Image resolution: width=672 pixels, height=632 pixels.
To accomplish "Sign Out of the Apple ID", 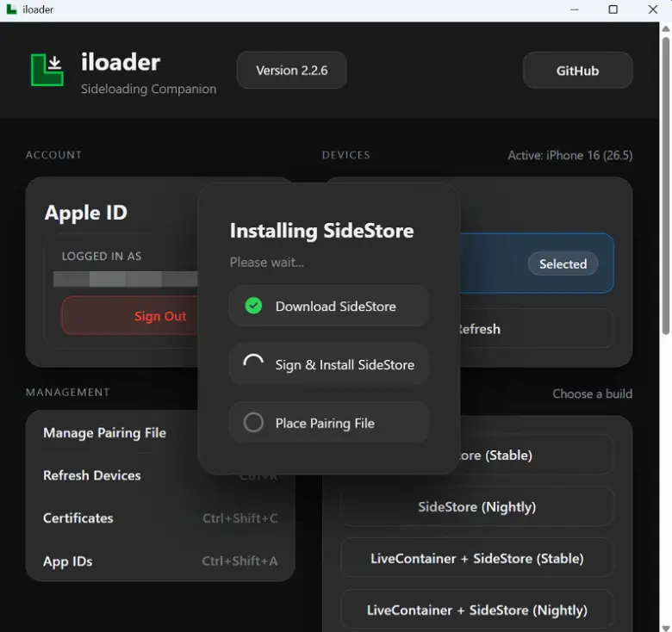I will pos(130,316).
